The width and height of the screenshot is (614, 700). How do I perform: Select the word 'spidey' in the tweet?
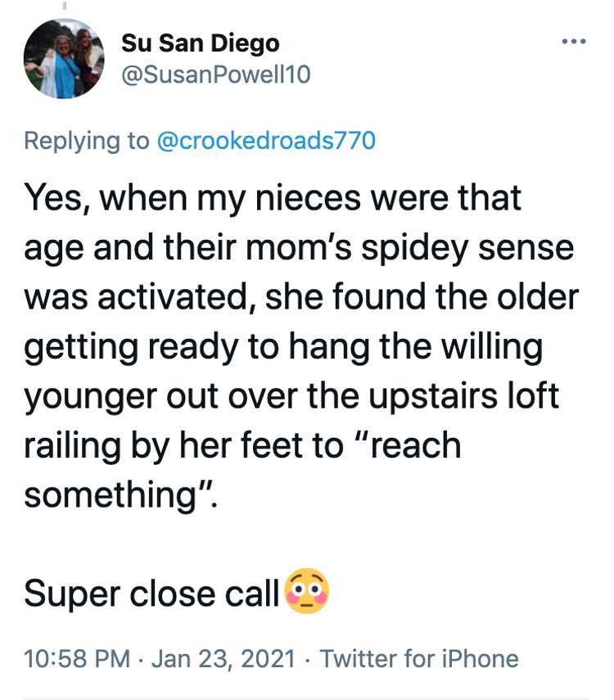pos(414,248)
